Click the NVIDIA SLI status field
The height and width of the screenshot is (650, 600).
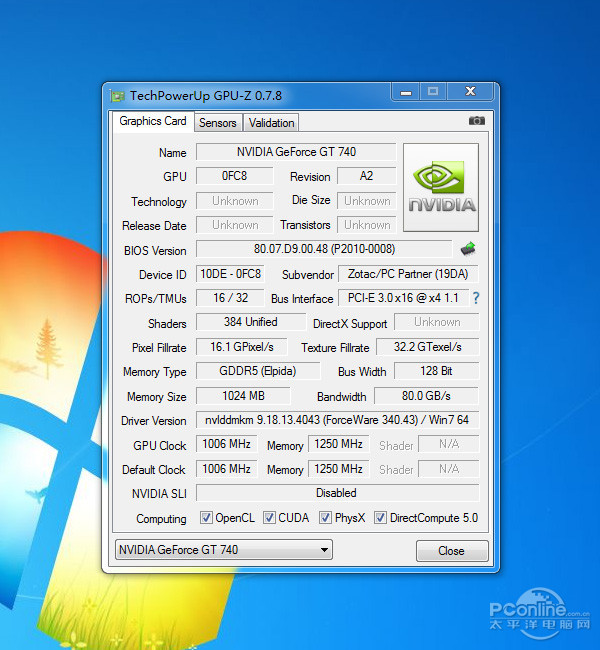coord(336,493)
